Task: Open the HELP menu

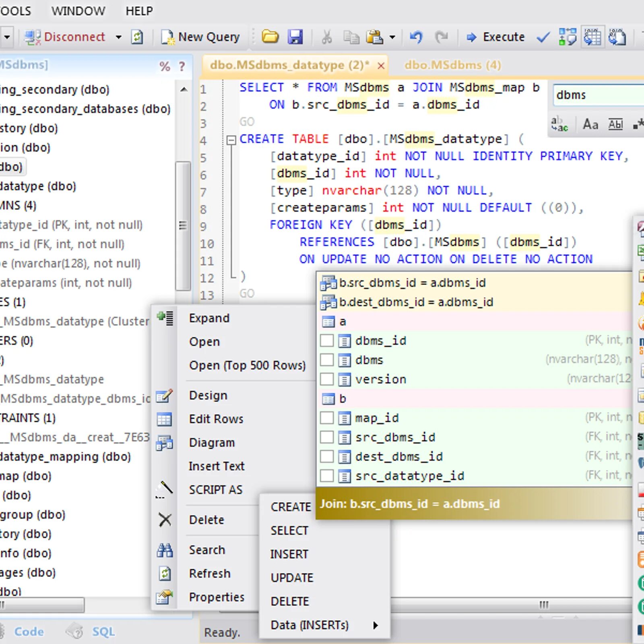Action: point(138,10)
